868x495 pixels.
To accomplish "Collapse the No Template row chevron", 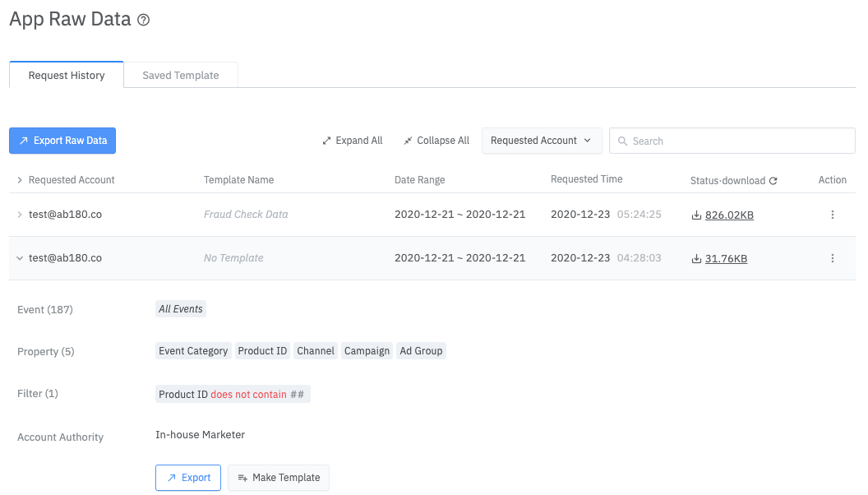I will coord(20,258).
